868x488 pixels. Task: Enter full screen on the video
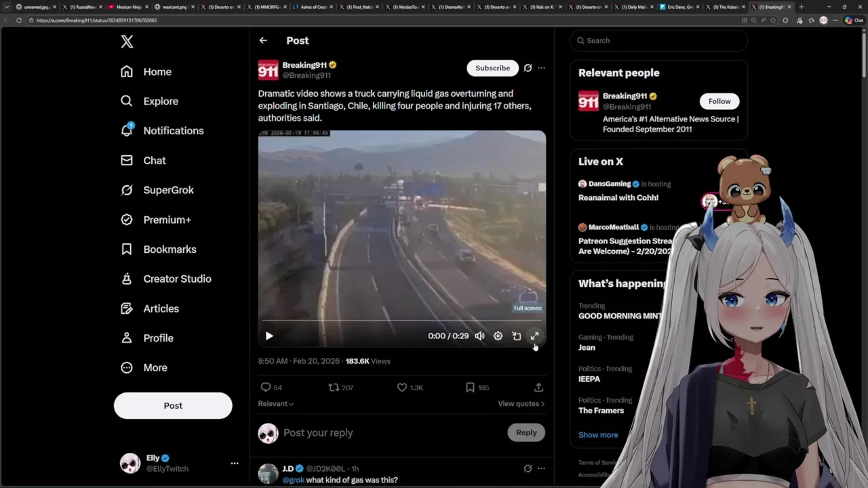coord(534,335)
